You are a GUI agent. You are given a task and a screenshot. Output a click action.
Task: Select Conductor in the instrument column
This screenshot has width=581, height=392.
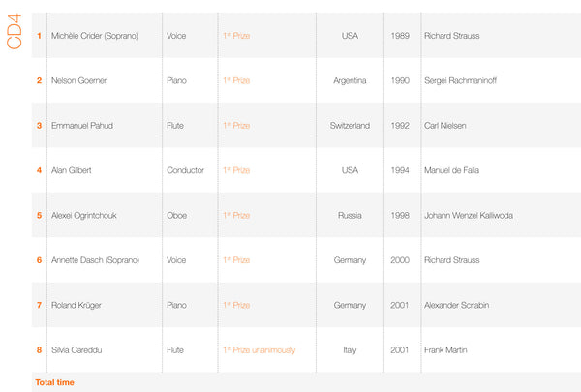(x=185, y=170)
